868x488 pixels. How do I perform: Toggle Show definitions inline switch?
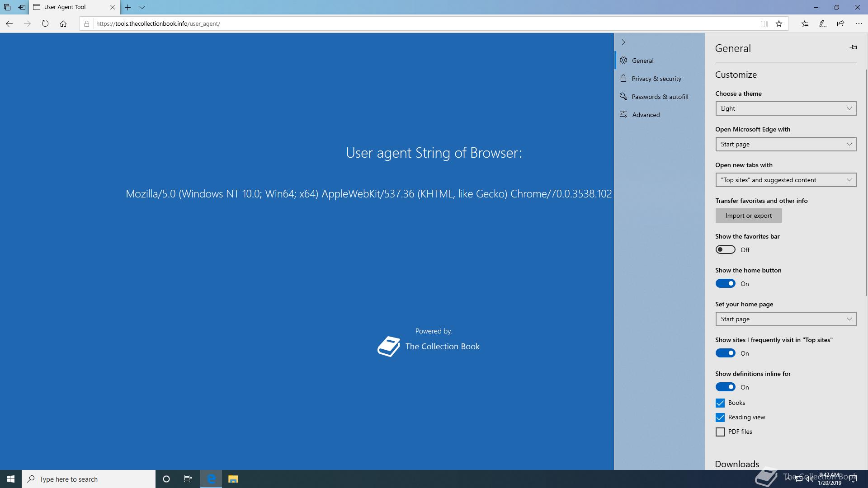pyautogui.click(x=725, y=387)
